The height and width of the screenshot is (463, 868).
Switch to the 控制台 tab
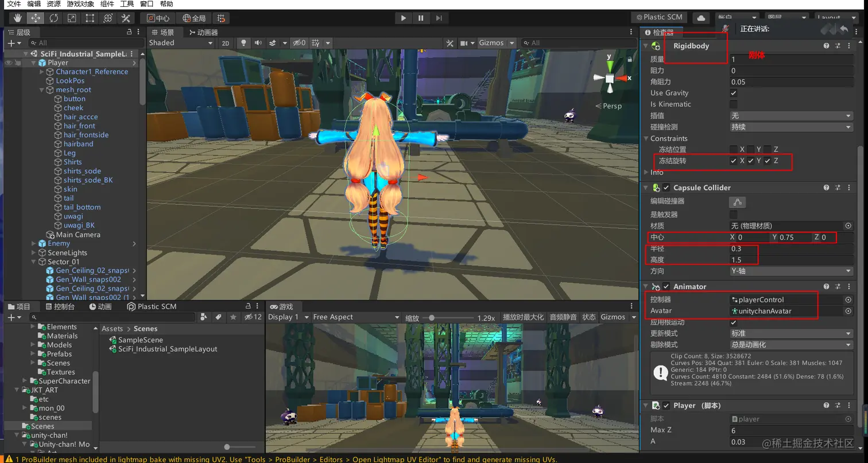[60, 306]
